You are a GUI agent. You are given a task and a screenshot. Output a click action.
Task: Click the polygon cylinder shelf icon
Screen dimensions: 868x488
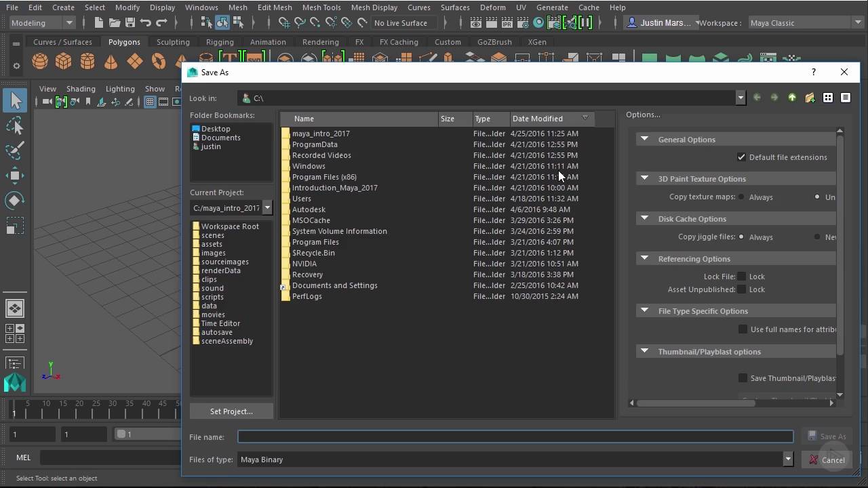tap(87, 62)
